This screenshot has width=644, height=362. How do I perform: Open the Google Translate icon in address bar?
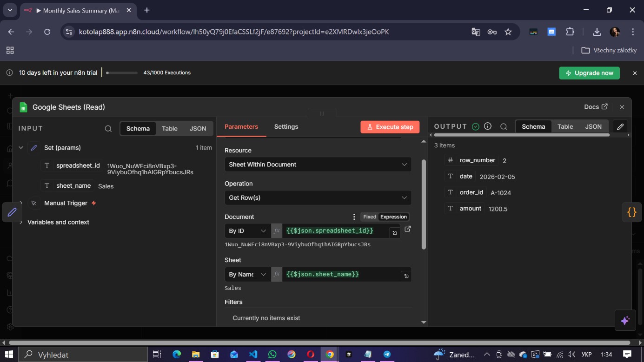pos(476,32)
